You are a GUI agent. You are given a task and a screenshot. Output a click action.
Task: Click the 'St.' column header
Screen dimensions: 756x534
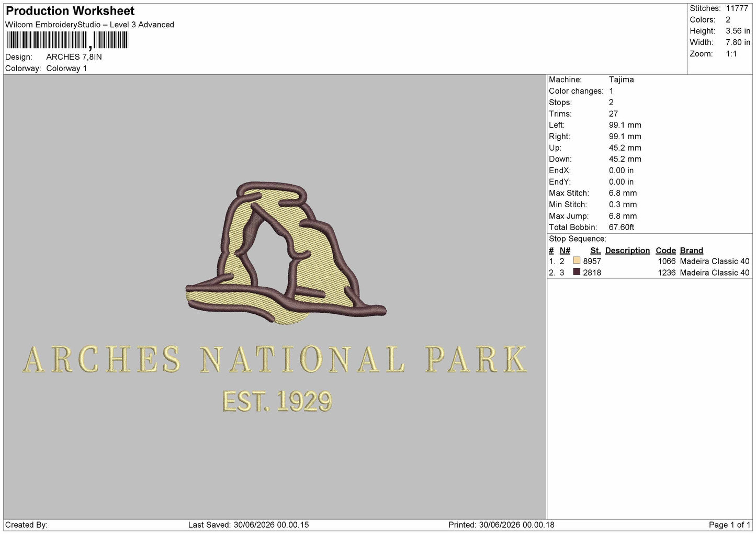[595, 251]
